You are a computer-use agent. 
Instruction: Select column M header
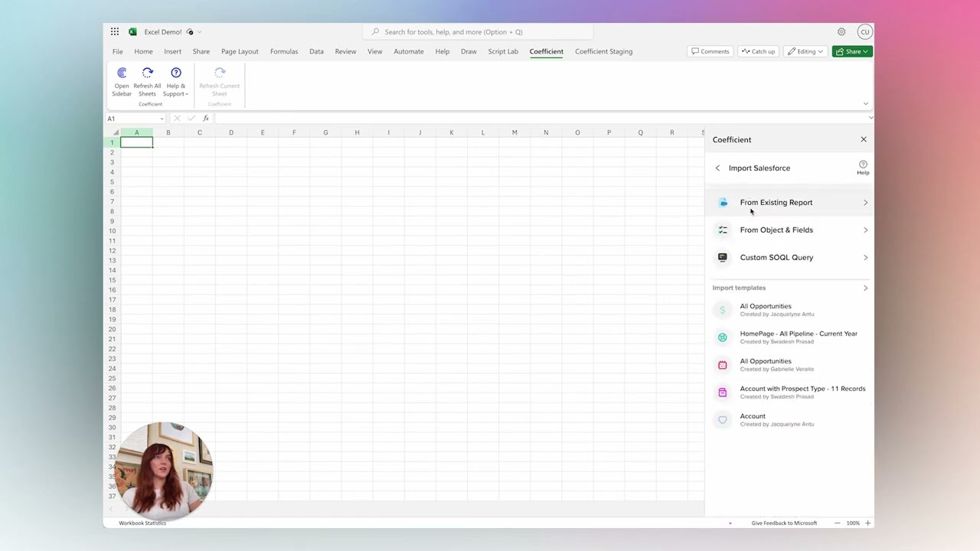coord(514,132)
